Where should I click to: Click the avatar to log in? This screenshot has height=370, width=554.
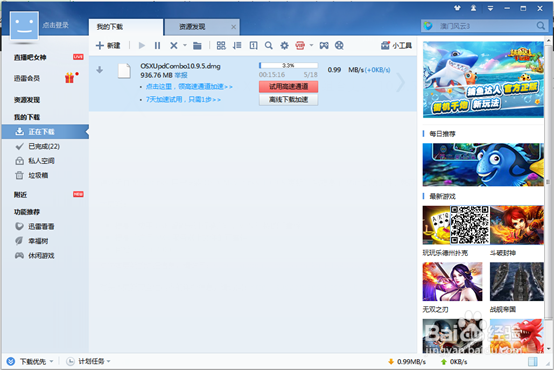point(24,25)
